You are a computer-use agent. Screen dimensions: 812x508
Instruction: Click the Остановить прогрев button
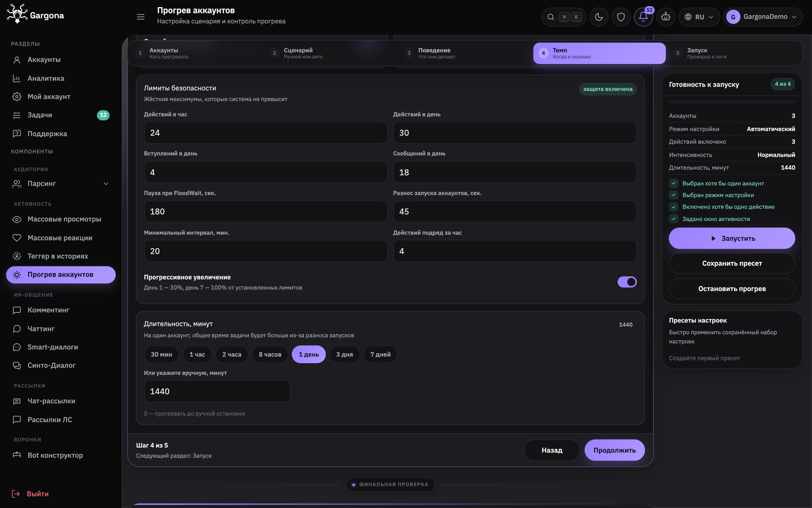tap(732, 289)
